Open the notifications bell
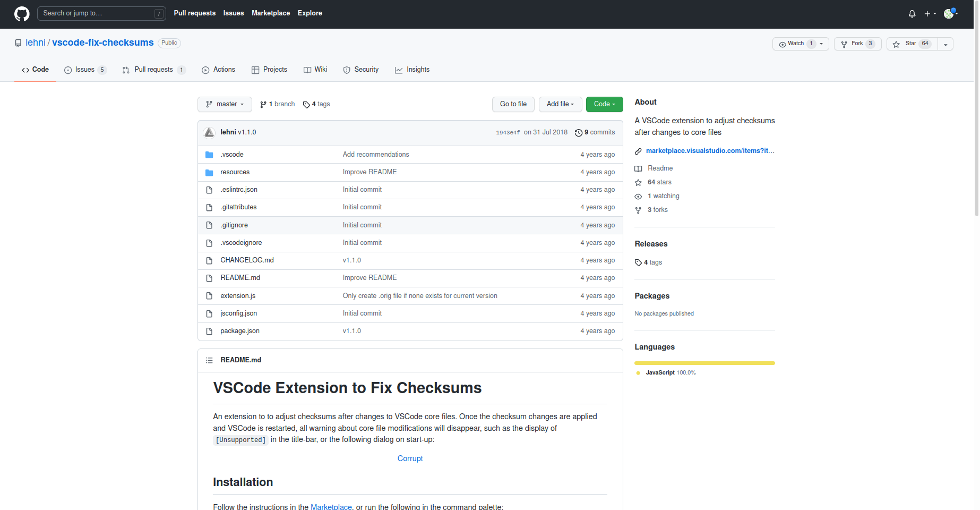The image size is (980, 510). click(x=912, y=14)
